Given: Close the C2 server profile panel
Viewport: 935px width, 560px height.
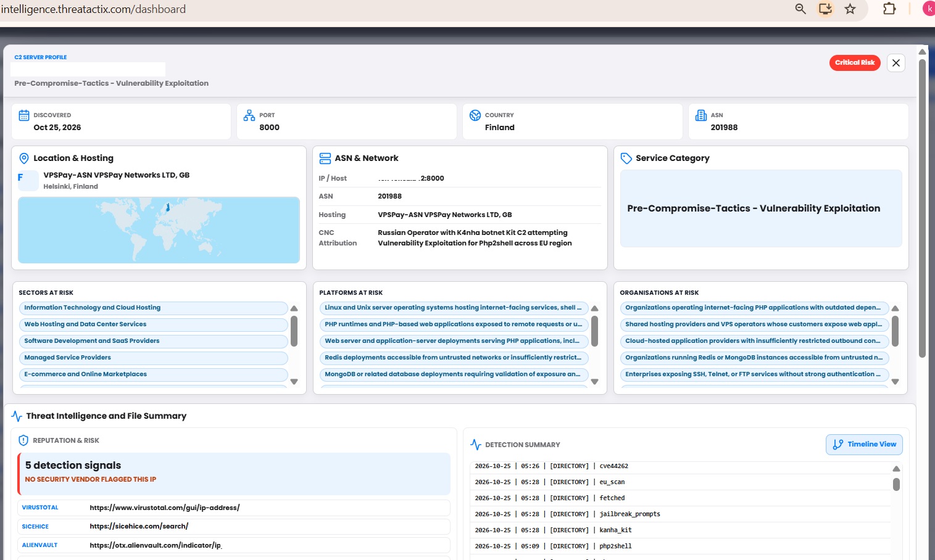Looking at the screenshot, I should click(x=896, y=63).
